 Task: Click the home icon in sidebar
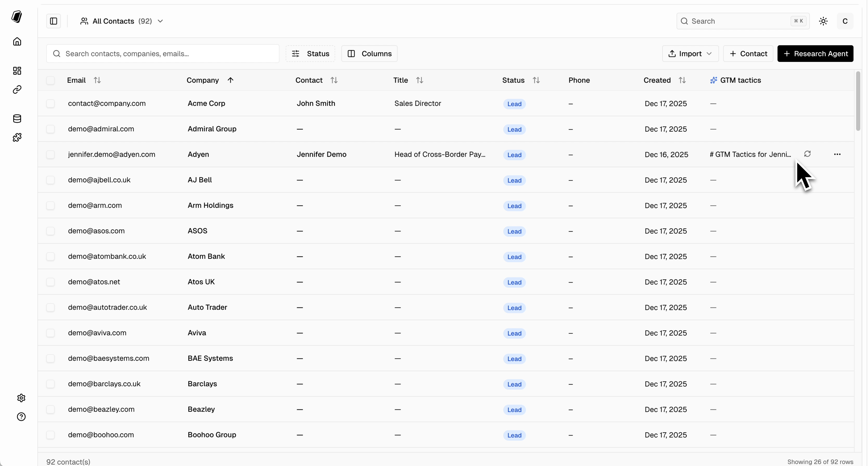pos(17,42)
